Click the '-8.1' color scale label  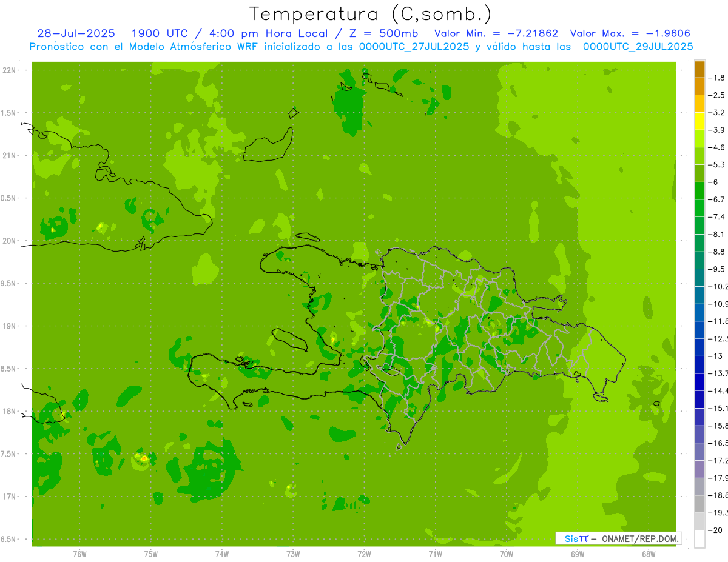pos(716,235)
